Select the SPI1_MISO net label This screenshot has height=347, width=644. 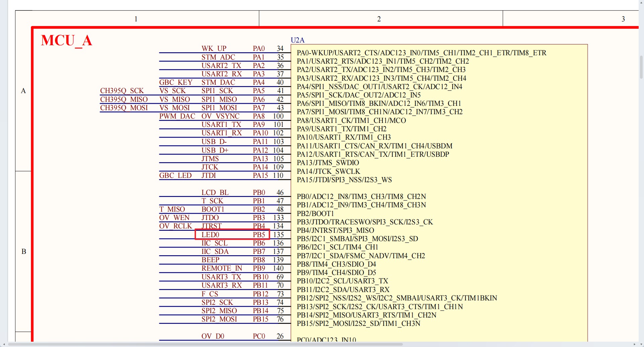(x=219, y=99)
